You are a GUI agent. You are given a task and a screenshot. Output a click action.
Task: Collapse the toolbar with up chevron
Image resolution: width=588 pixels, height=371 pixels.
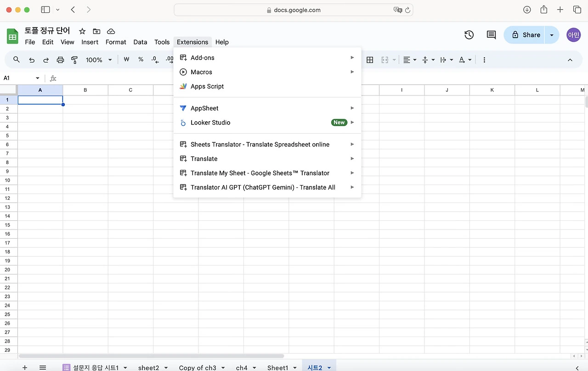[x=570, y=60]
